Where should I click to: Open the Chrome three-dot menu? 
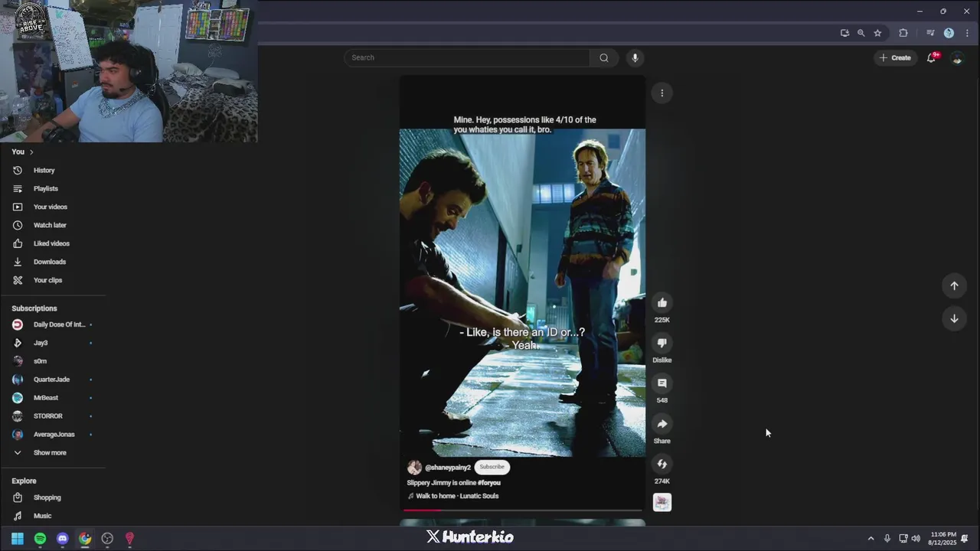click(967, 33)
